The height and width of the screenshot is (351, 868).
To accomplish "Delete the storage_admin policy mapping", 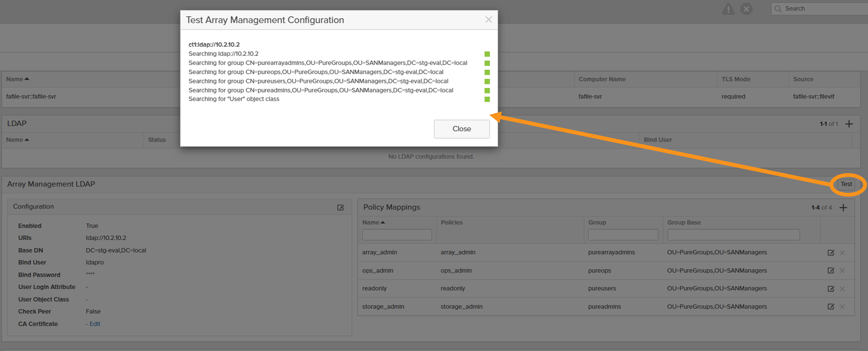I will point(842,307).
